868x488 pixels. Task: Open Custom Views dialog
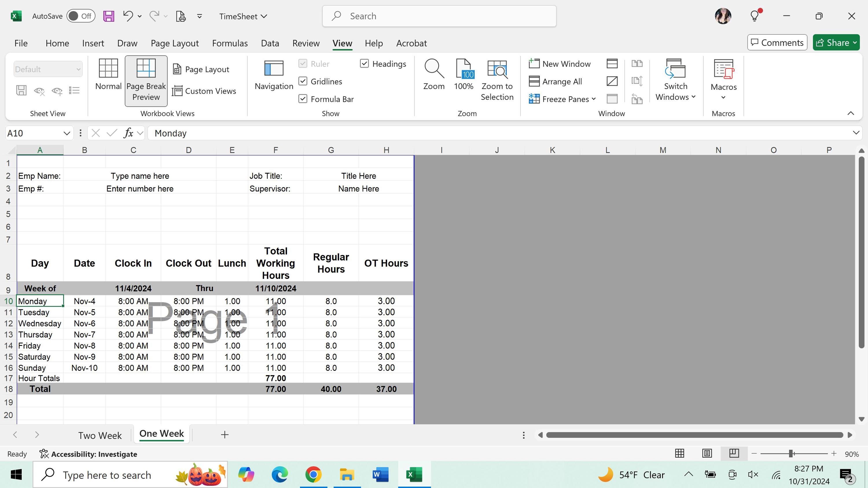[x=204, y=91]
